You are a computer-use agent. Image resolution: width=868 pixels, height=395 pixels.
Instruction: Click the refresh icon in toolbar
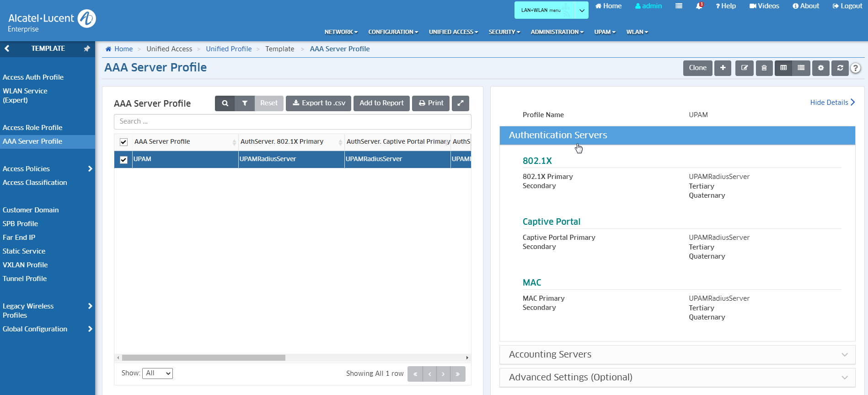point(840,68)
